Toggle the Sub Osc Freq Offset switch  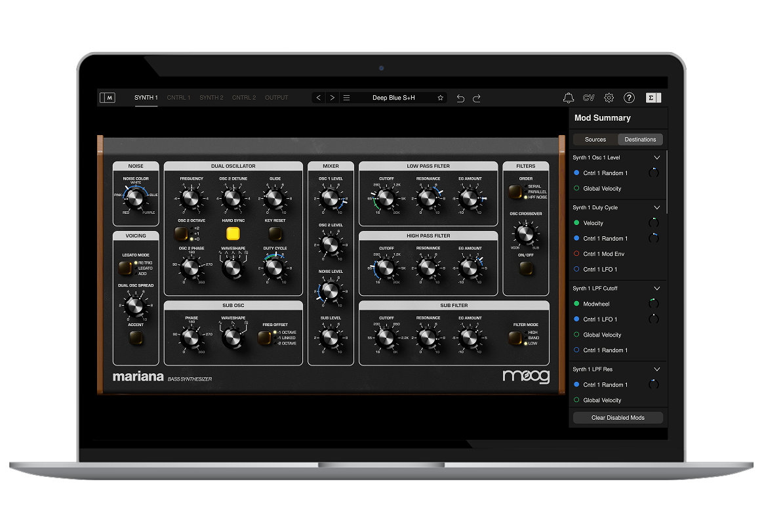click(264, 338)
